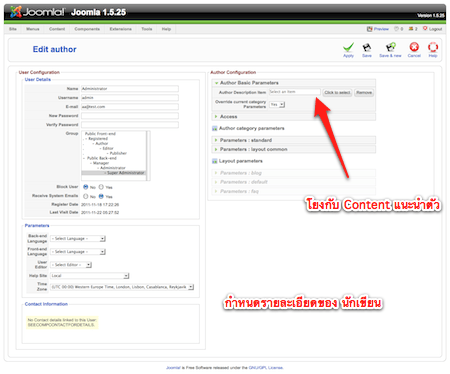Open the Time Zone dropdown
This screenshot has height=374, width=450.
pyautogui.click(x=122, y=287)
